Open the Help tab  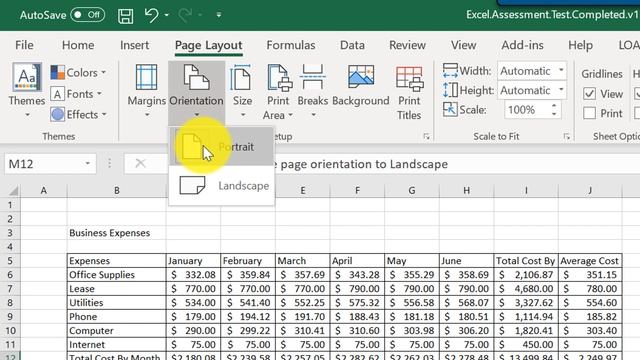coord(580,45)
